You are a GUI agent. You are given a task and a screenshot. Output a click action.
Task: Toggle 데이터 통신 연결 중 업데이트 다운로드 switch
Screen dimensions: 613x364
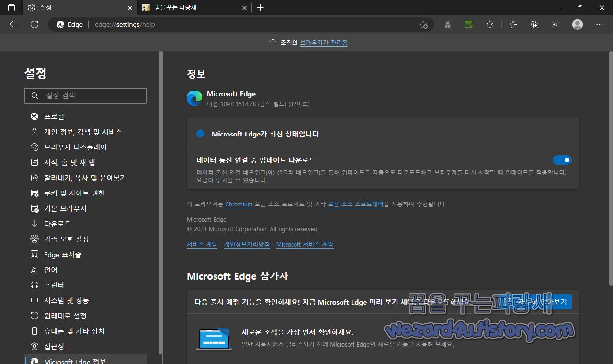[562, 160]
